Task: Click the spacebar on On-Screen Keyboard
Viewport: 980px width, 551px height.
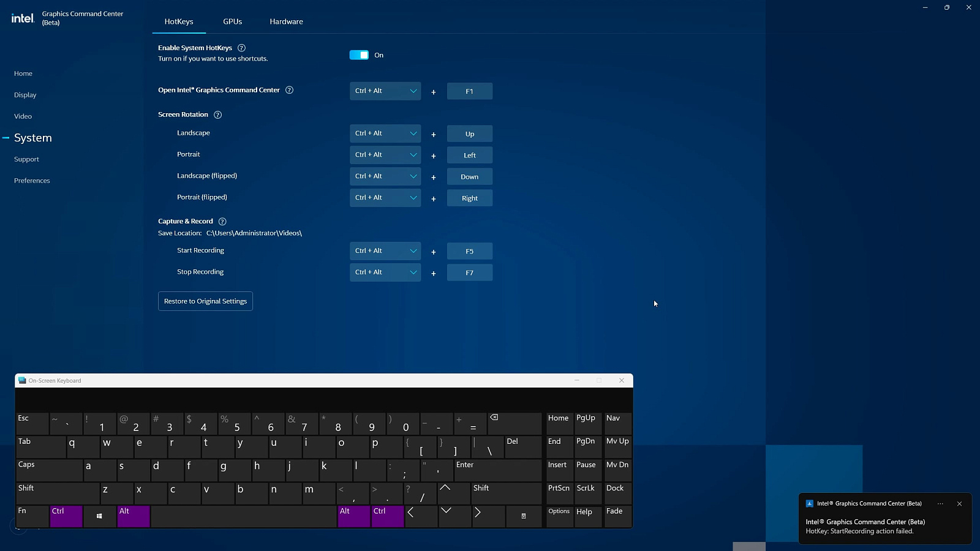Action: [244, 516]
